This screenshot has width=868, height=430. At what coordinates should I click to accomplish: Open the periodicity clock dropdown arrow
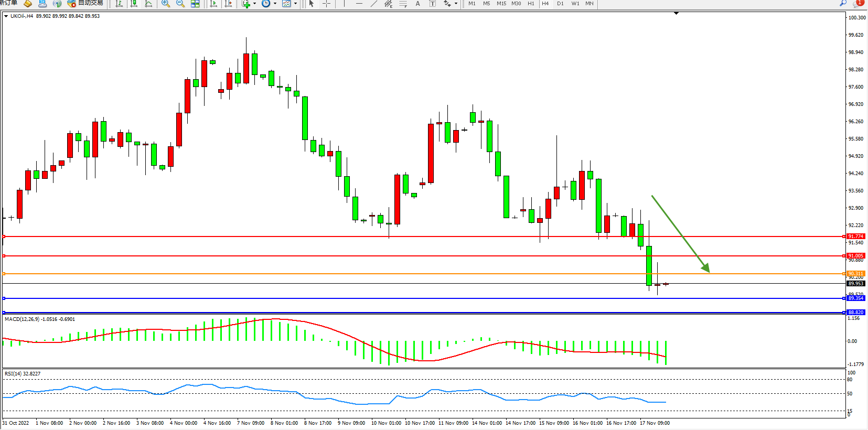[275, 4]
